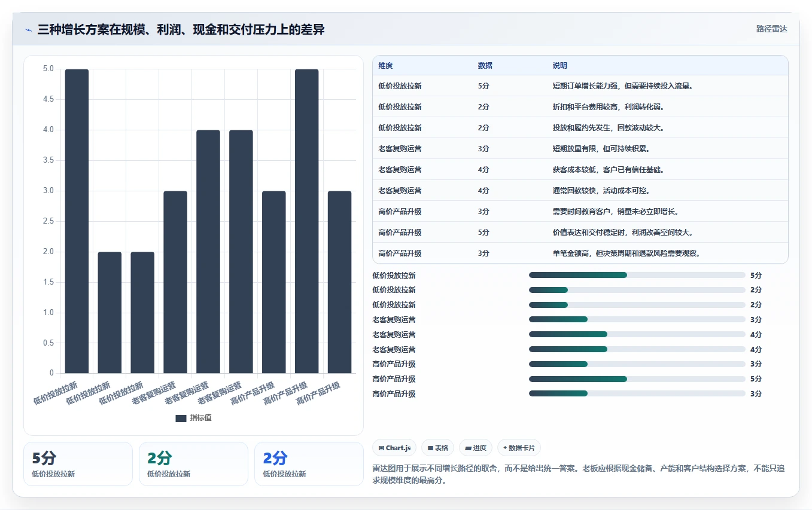Viewport: 812px width, 510px height.
Task: Click the Chart.js chip icon
Action: (x=381, y=448)
